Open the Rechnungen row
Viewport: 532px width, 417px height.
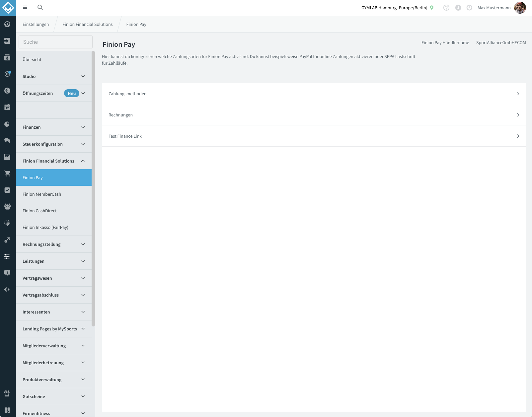[x=314, y=115]
